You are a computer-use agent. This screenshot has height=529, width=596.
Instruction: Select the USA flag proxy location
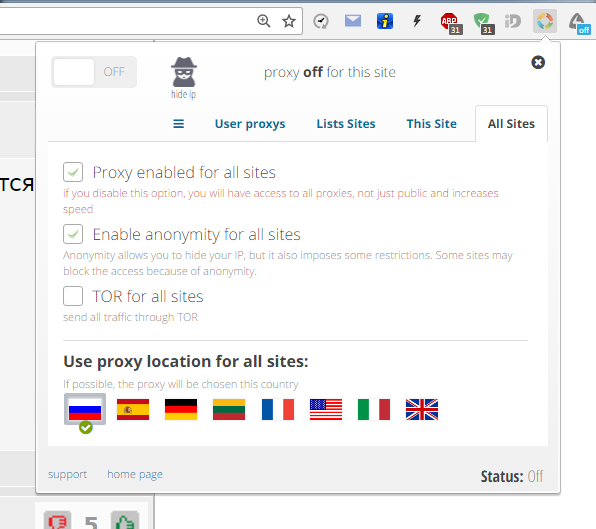coord(326,409)
